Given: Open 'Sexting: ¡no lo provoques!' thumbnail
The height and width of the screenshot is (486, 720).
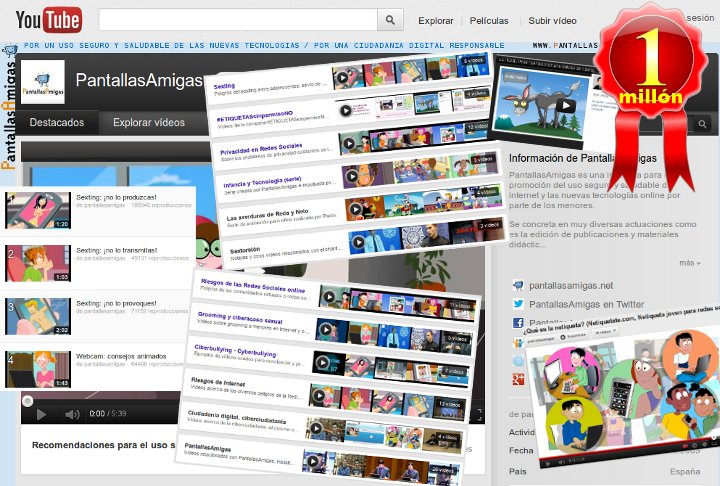Looking at the screenshot, I should coord(38,316).
